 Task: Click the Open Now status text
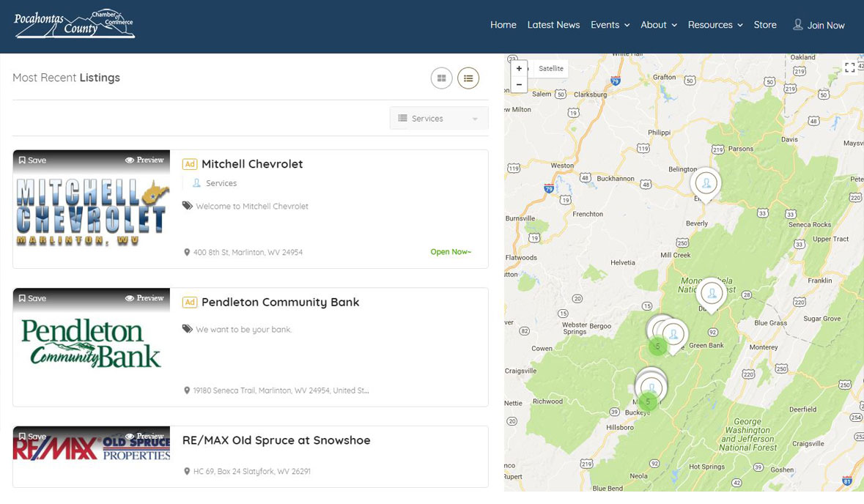pos(451,252)
